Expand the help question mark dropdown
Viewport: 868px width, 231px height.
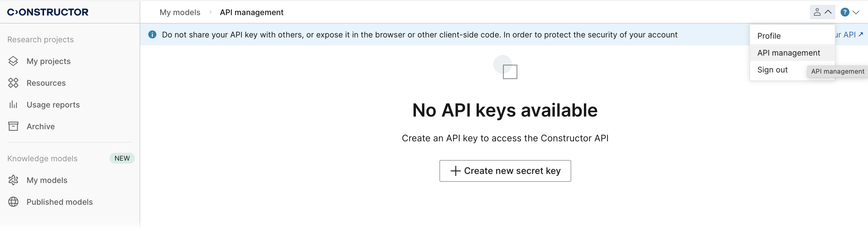[850, 12]
